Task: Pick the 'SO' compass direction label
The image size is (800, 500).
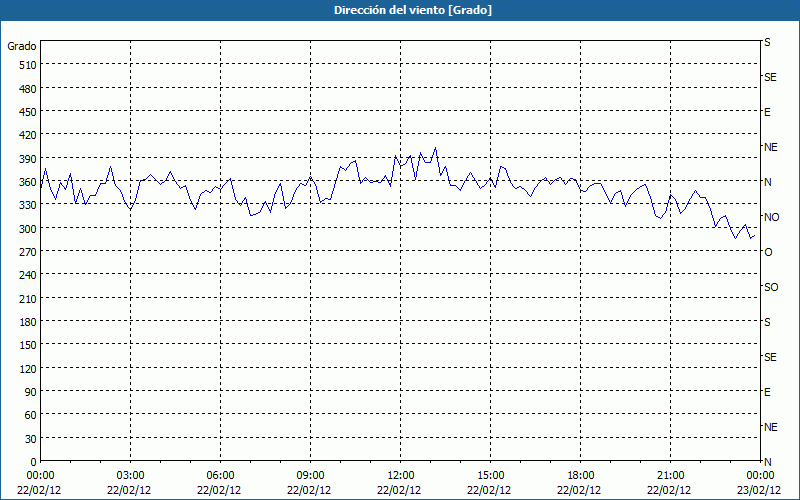Action: click(771, 288)
